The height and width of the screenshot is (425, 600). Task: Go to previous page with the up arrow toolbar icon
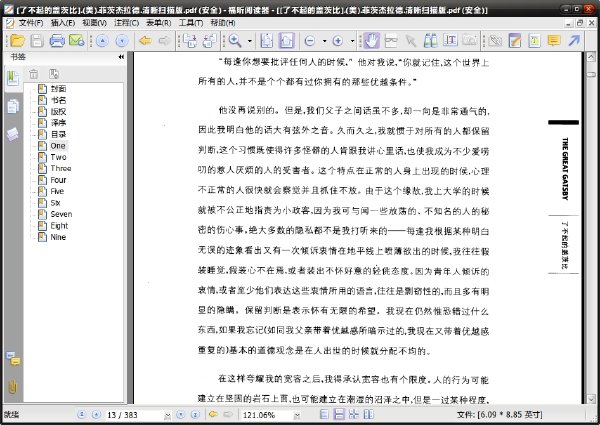pos(102,40)
